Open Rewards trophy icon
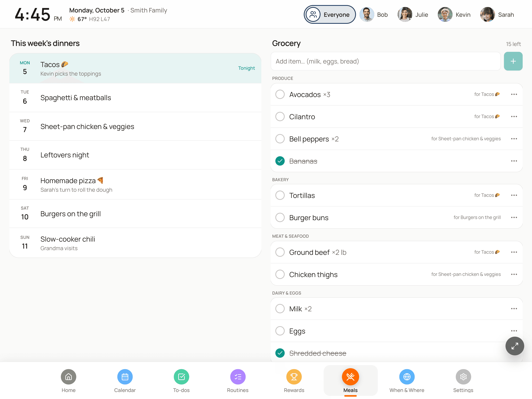 click(x=294, y=377)
